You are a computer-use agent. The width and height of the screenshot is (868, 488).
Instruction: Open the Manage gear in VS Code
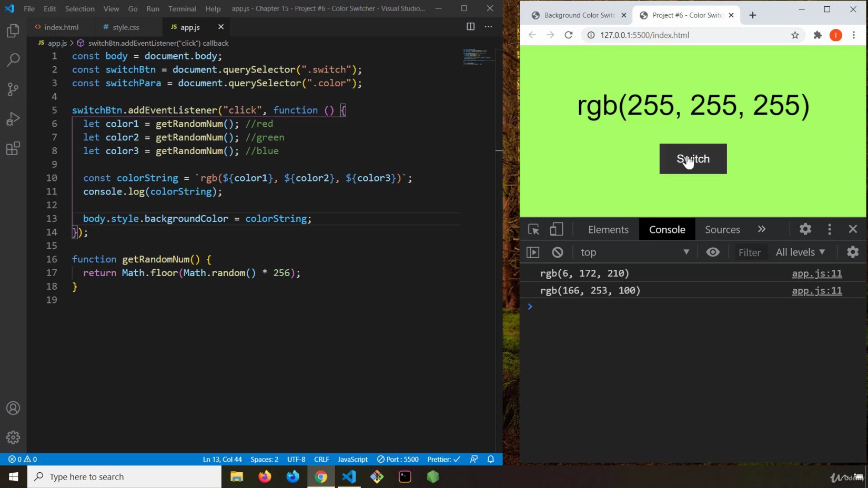[x=13, y=438]
